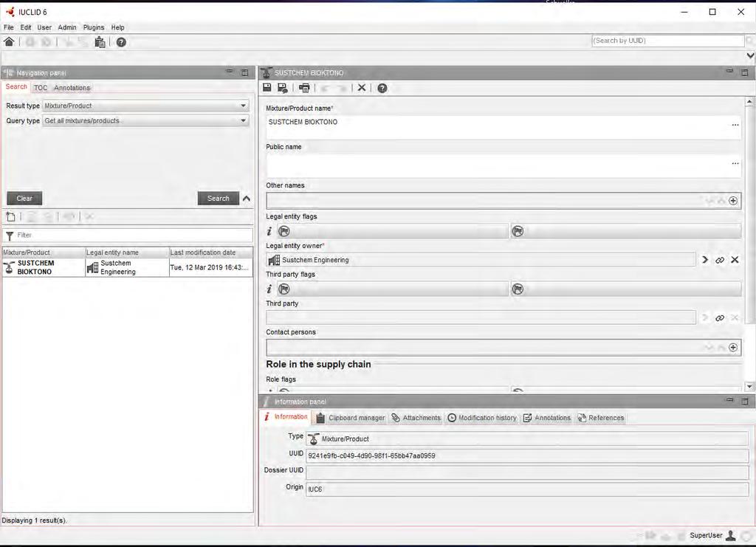This screenshot has height=547, width=756.
Task: Expand Mixture/Product name with ellipsis
Action: (x=735, y=125)
